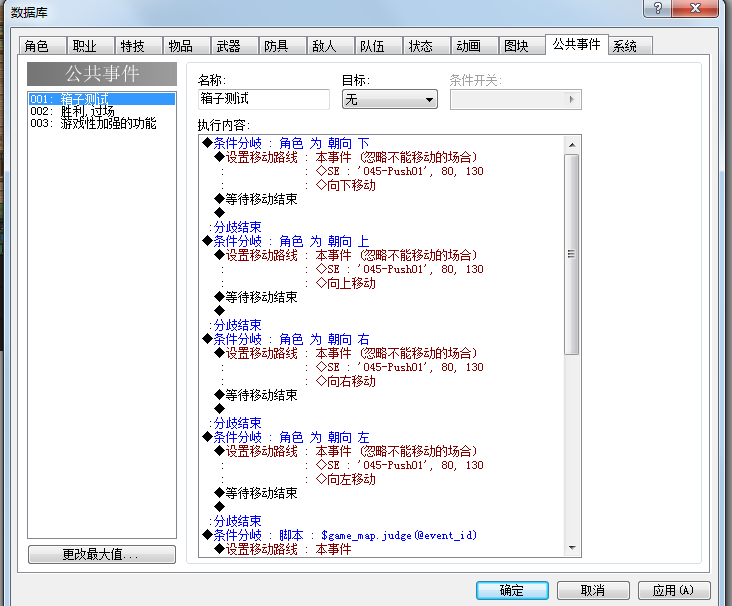Switch to the 角色 tab
The image size is (732, 606).
[42, 46]
